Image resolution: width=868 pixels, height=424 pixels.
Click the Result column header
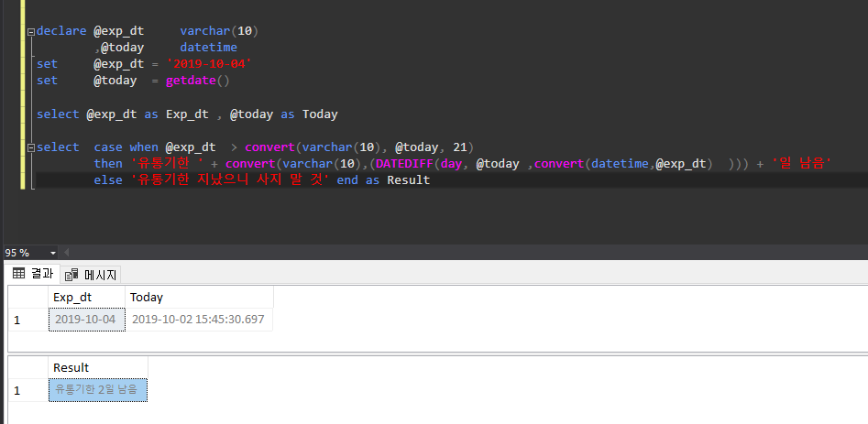point(98,367)
